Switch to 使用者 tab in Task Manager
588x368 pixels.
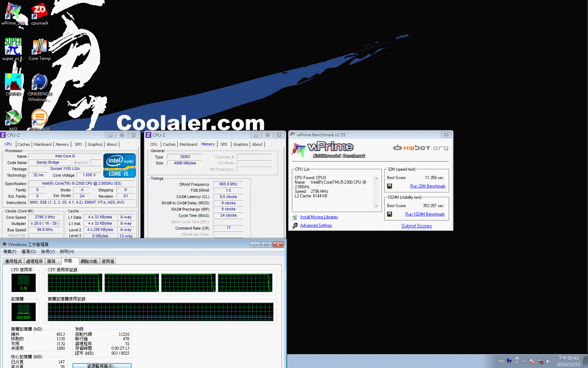[x=108, y=261]
